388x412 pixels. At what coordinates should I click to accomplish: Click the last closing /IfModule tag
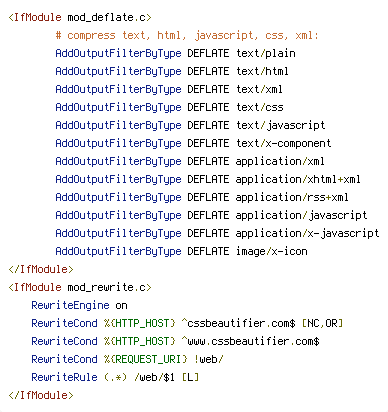[41, 395]
